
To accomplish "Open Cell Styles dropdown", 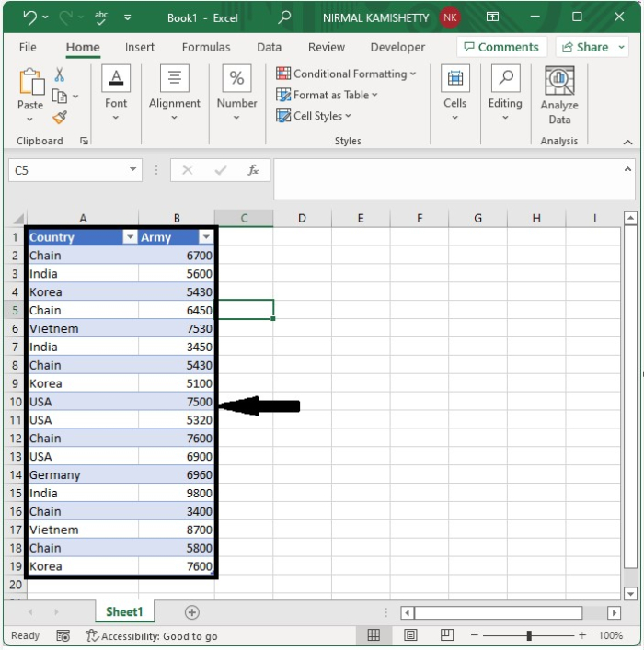I will [x=314, y=116].
